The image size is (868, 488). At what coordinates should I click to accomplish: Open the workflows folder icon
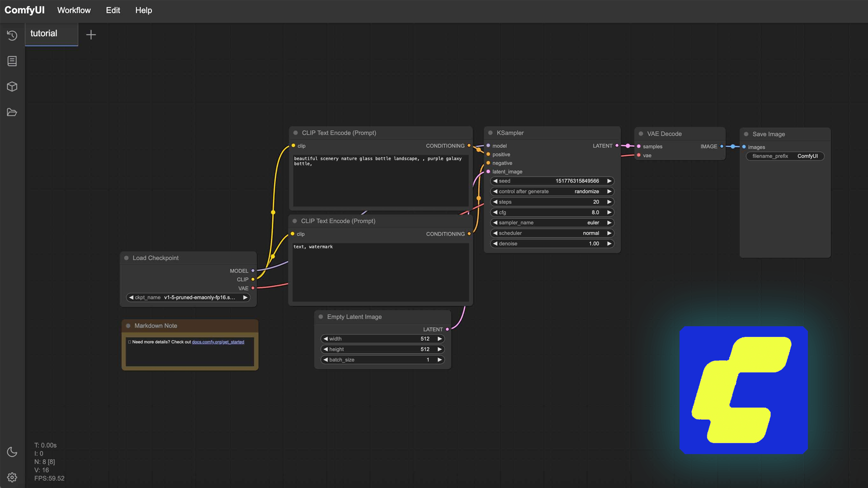click(12, 112)
